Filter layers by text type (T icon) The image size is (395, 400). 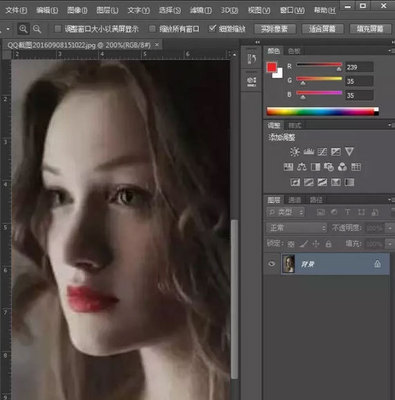347,212
